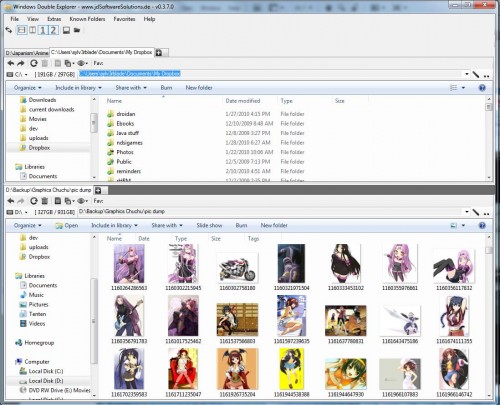500x405 pixels.
Task: Expand the lower address bar history dropdown
Action: click(467, 212)
